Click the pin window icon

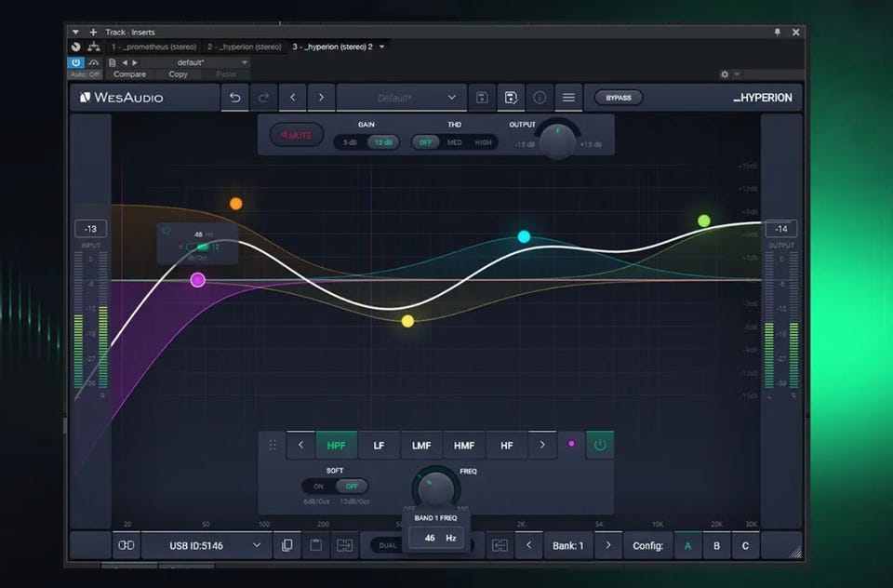(778, 32)
